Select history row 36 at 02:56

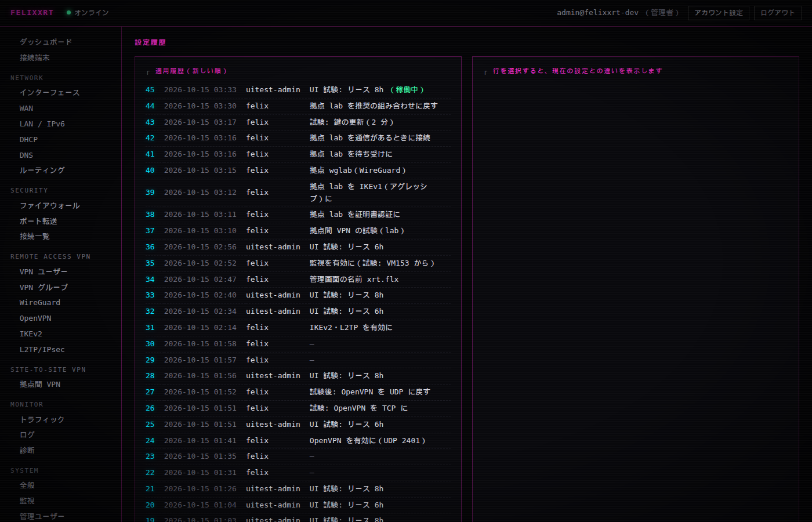298,247
